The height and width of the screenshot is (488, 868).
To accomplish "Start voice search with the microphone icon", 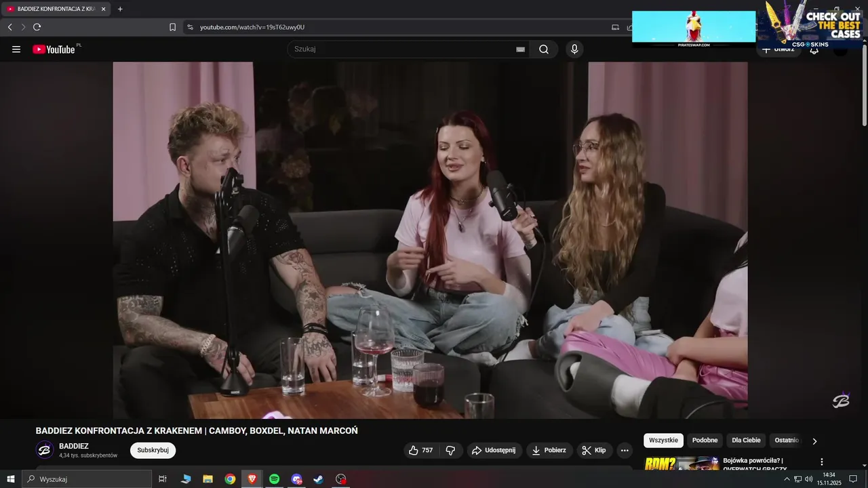I will click(x=574, y=49).
